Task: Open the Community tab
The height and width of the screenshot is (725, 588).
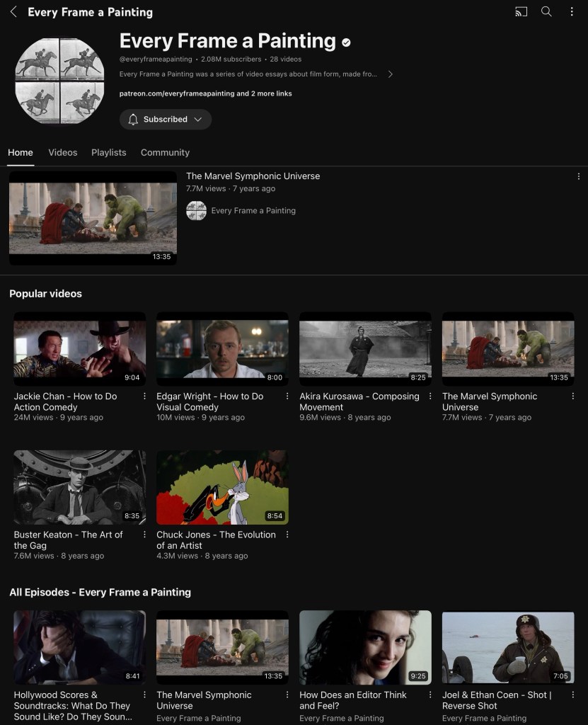Action: click(x=165, y=152)
